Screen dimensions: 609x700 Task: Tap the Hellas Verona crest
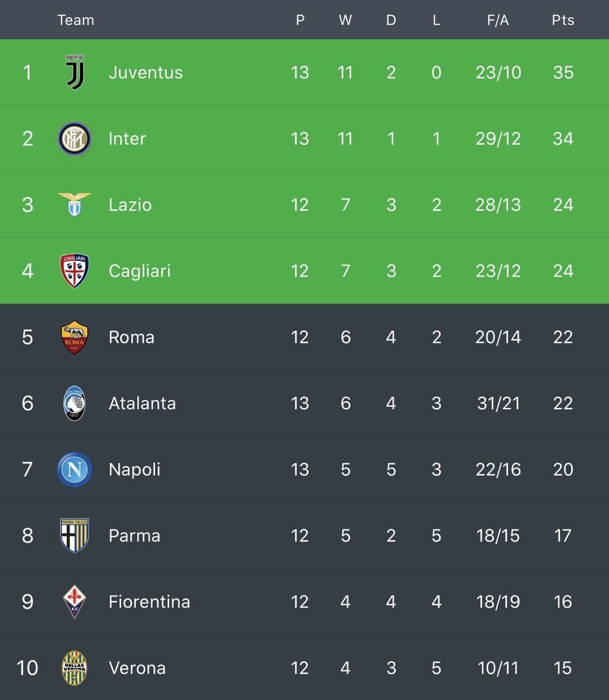click(x=74, y=668)
